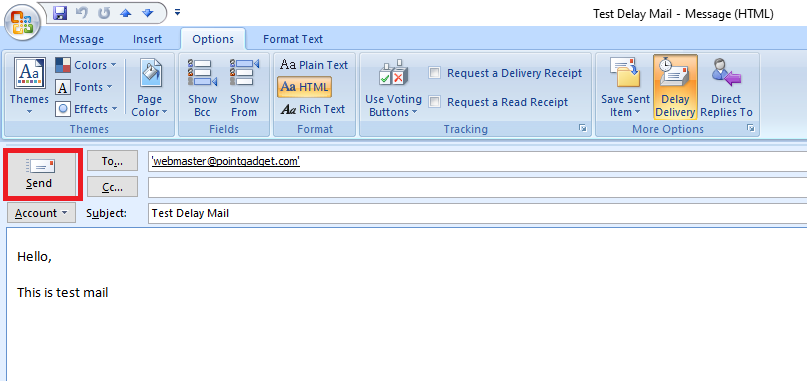Click the Delay Delivery icon
Viewport: 807px width, 381px height.
click(x=675, y=87)
